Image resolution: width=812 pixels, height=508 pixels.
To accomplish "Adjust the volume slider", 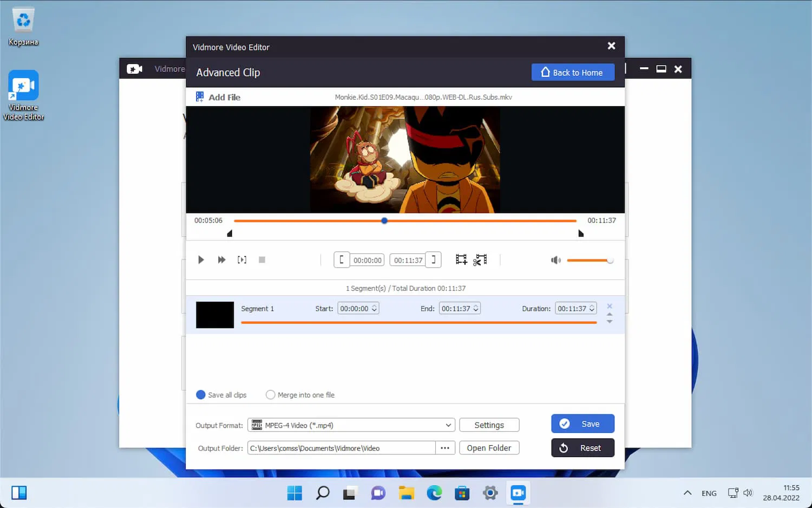I will pyautogui.click(x=590, y=260).
